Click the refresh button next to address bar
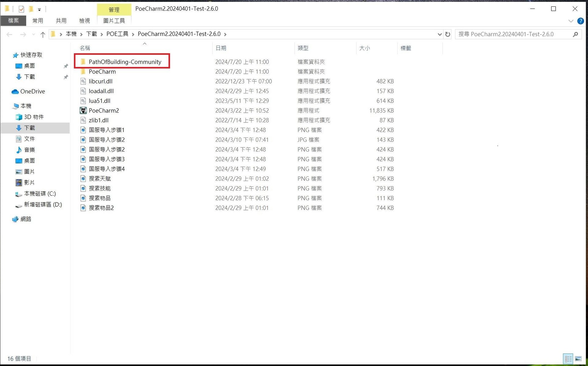Image resolution: width=588 pixels, height=366 pixels. (448, 34)
